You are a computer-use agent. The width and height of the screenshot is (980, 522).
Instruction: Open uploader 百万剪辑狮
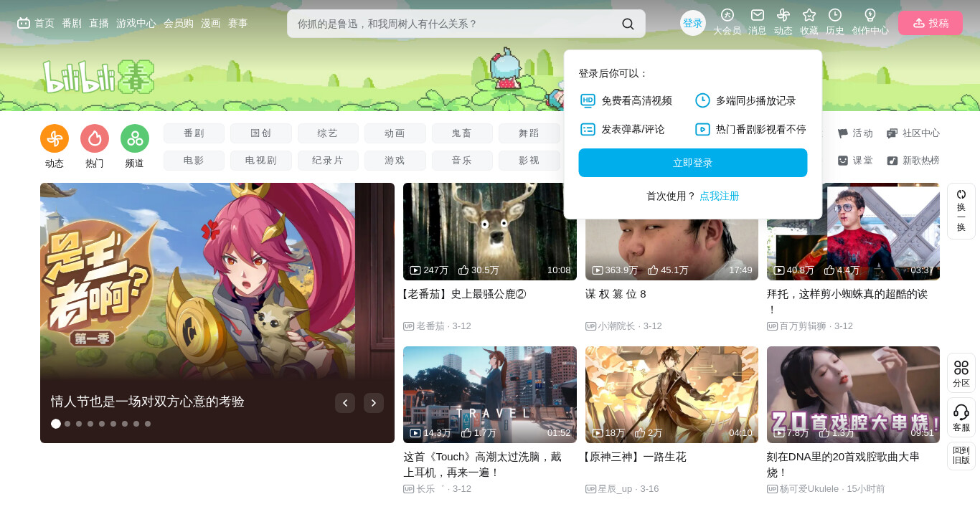(x=803, y=326)
